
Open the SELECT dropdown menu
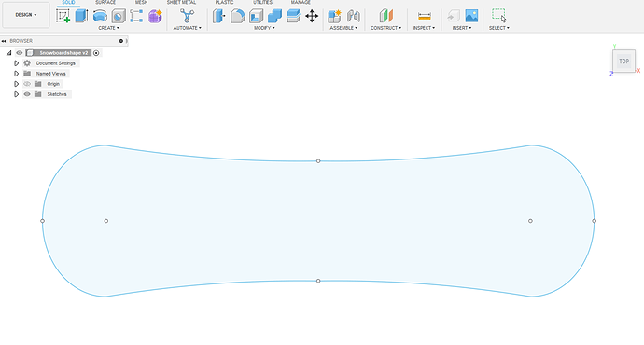pyautogui.click(x=499, y=28)
